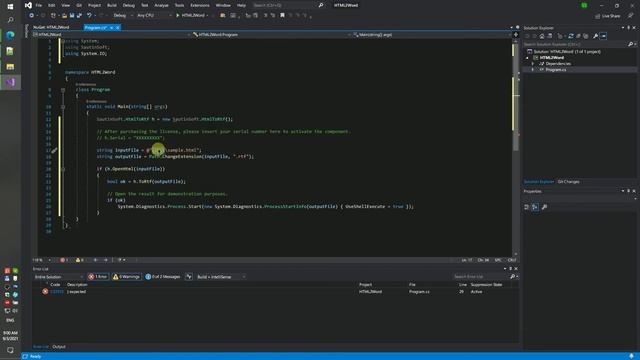This screenshot has width=640, height=360.
Task: Switch to the Git Changes tab
Action: (x=568, y=182)
